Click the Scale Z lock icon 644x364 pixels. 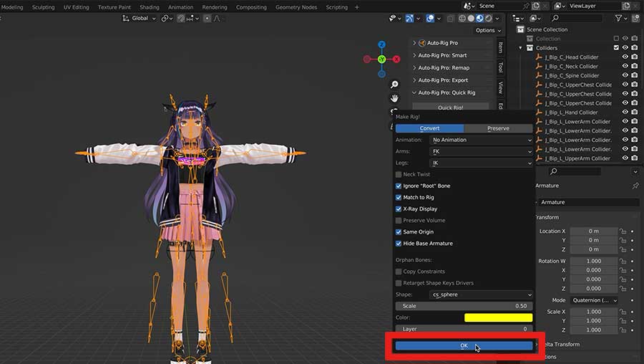[x=623, y=330]
